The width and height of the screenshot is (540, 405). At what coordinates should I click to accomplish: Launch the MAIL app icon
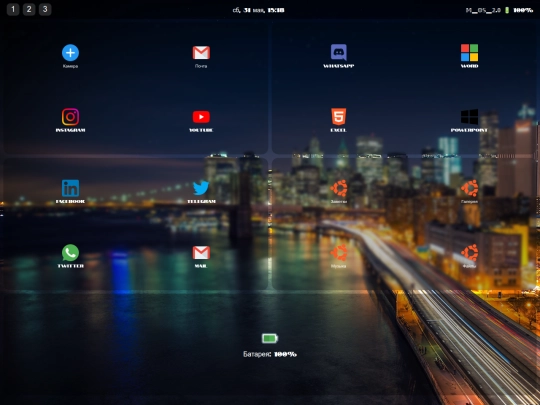point(201,253)
